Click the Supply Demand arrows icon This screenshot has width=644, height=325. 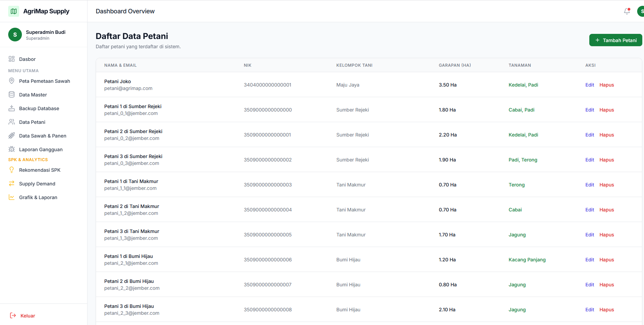(12, 184)
